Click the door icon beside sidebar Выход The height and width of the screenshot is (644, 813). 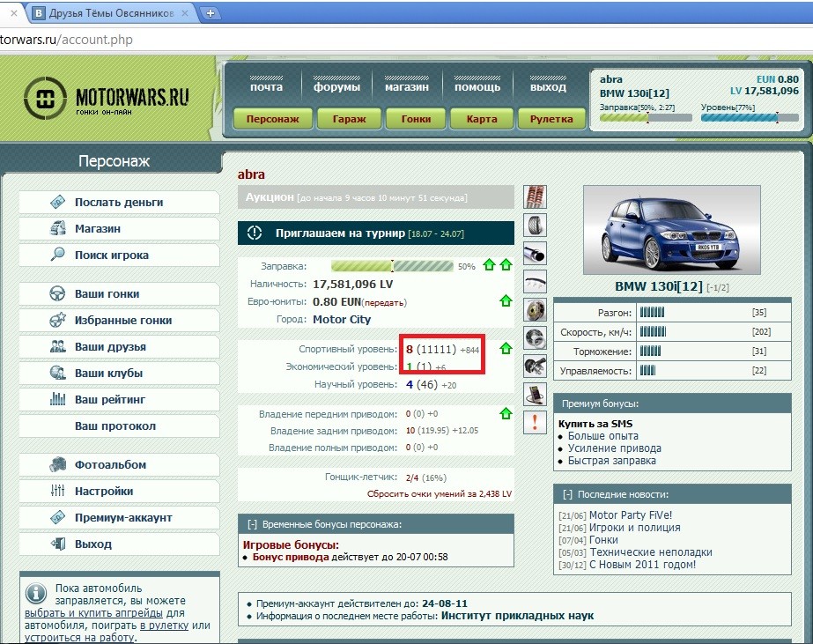tap(57, 544)
